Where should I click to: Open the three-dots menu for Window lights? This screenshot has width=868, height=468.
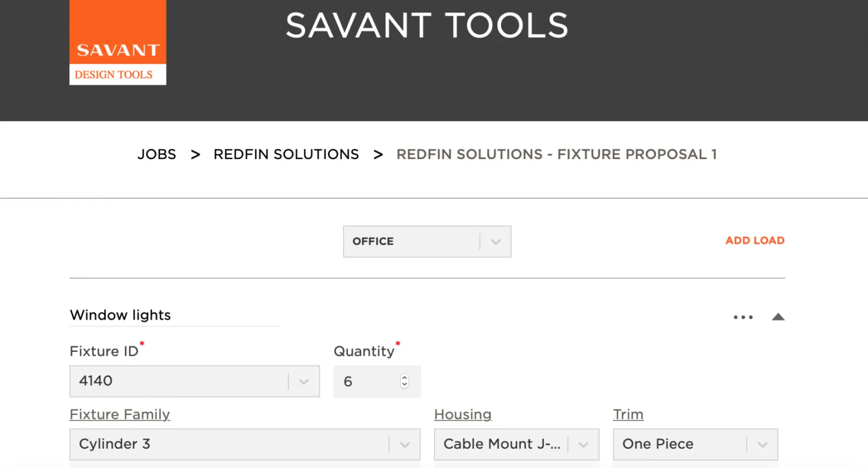743,317
